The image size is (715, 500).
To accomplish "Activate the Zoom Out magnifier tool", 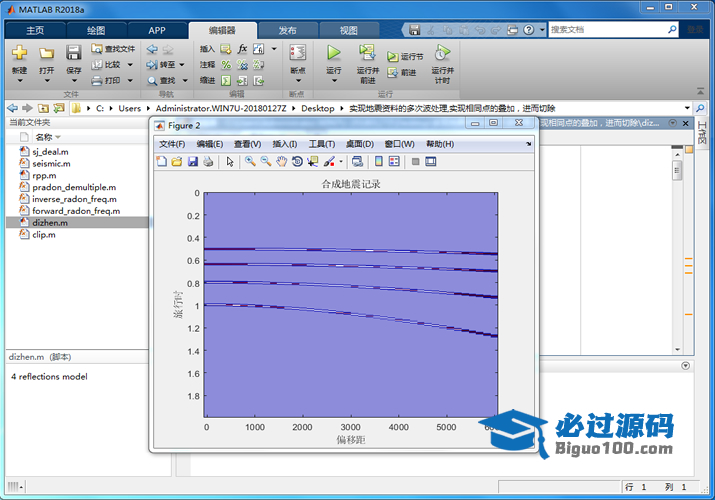I will 266,161.
